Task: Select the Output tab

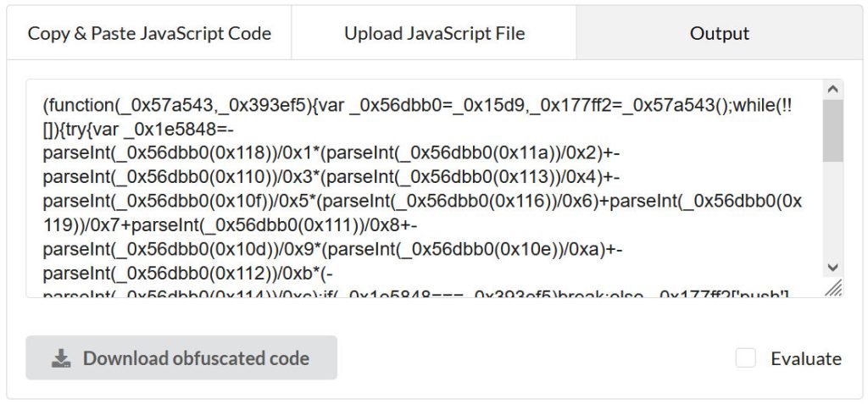Action: tap(720, 33)
